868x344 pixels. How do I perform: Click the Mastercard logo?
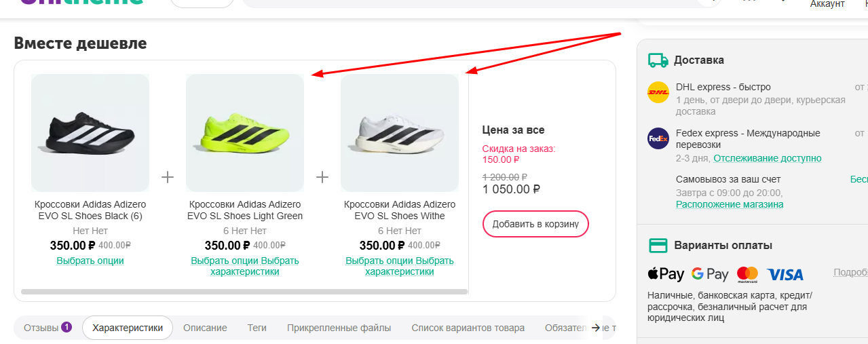747,274
